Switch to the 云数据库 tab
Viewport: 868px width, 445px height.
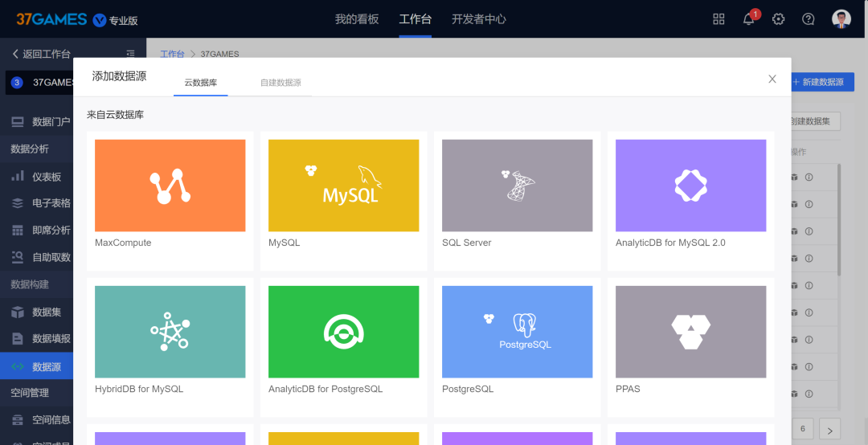pos(200,83)
